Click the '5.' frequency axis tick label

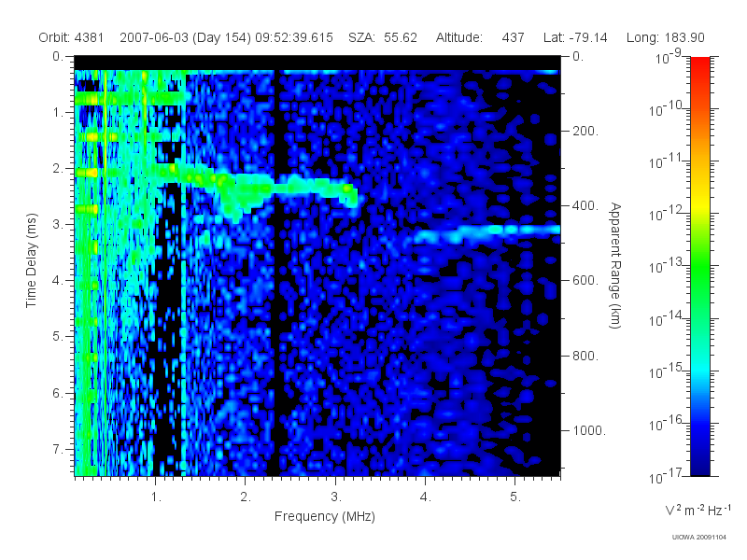click(x=515, y=497)
